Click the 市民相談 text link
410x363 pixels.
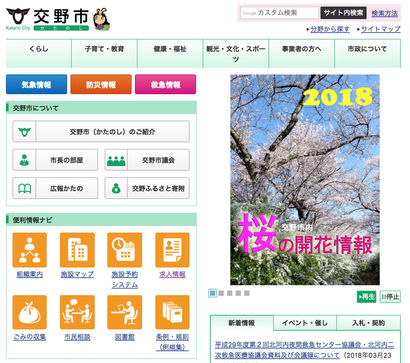coord(77,337)
